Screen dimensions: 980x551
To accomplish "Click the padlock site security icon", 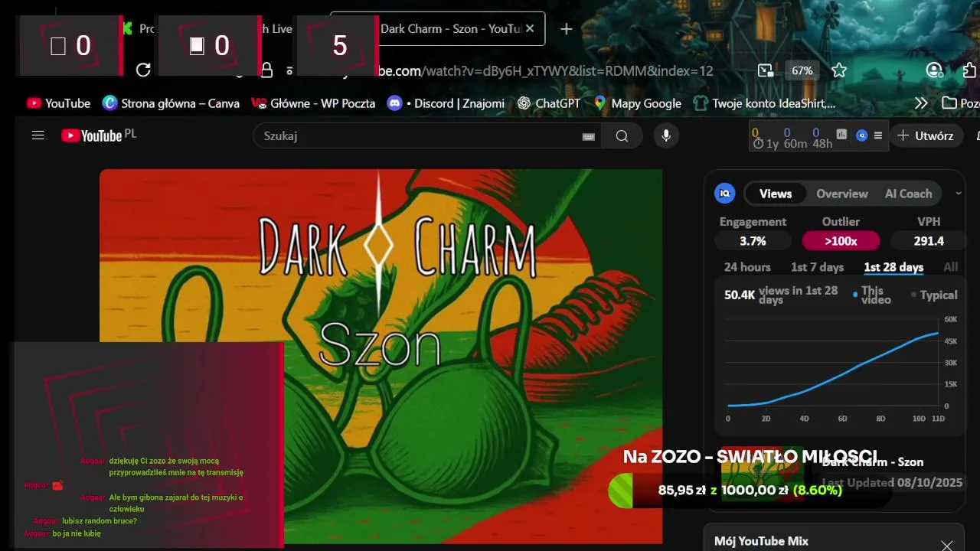I will click(266, 70).
